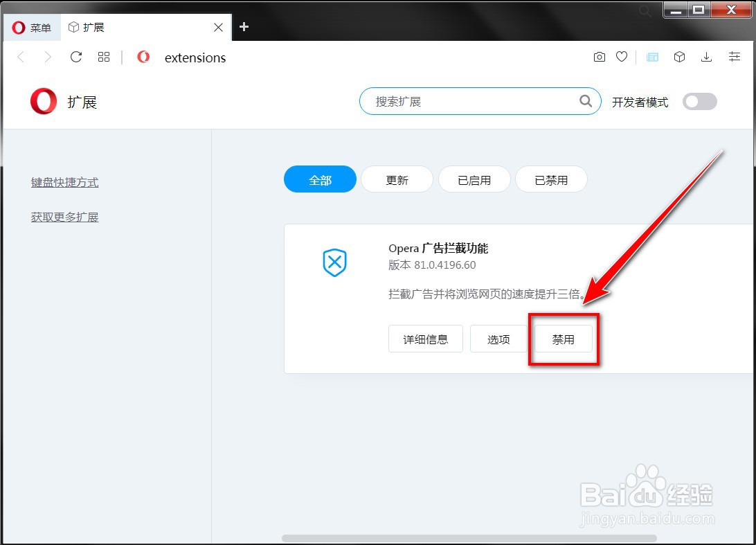Maximize the Opera window

click(x=699, y=10)
